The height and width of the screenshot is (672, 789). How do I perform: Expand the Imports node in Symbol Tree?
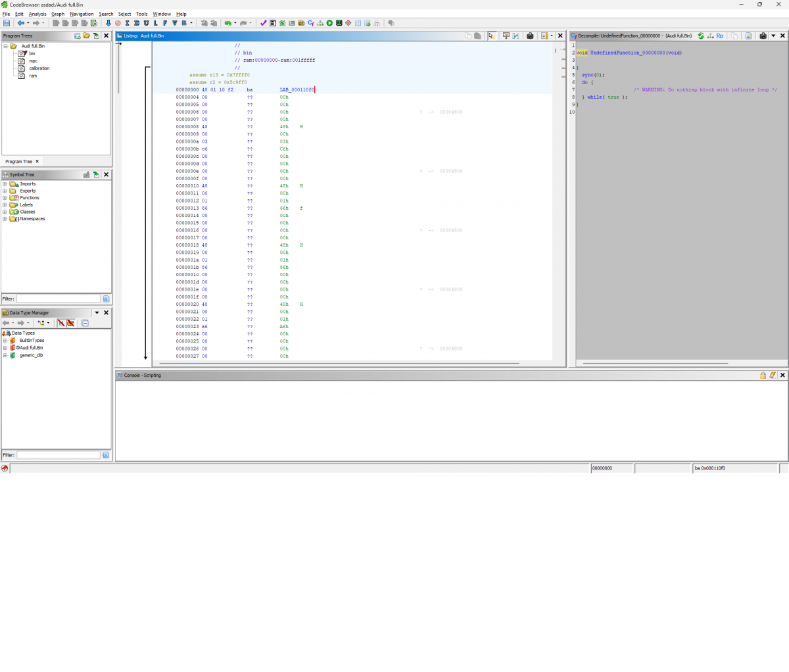(5, 183)
